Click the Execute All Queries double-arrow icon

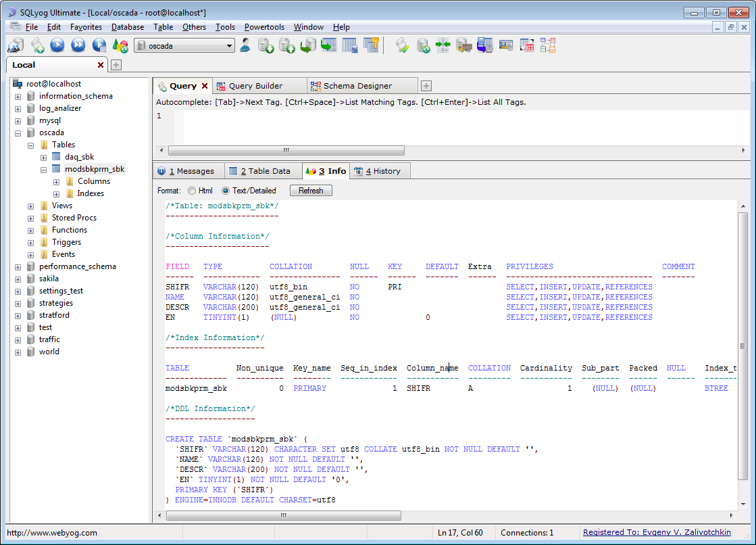click(78, 45)
